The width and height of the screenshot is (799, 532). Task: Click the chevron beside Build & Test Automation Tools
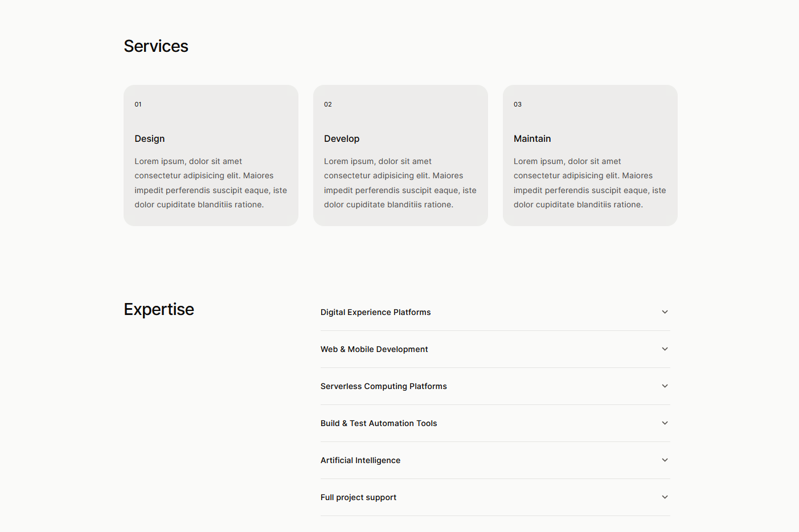[665, 423]
